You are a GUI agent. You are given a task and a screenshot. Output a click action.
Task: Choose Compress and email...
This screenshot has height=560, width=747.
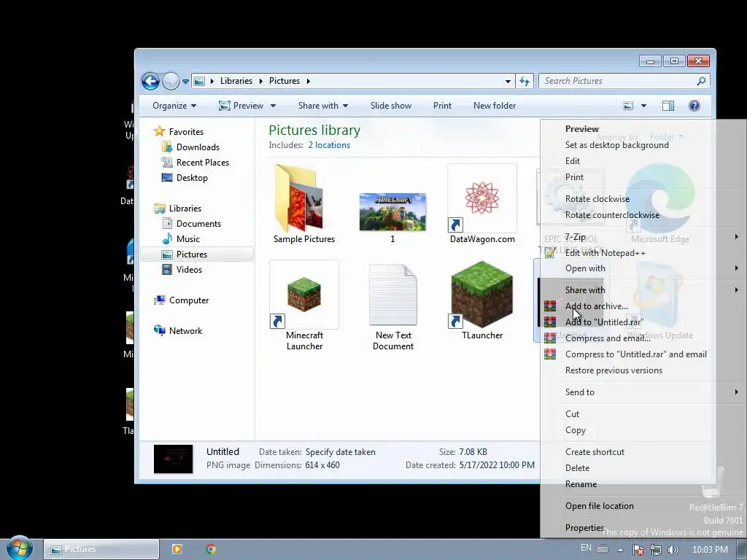(x=608, y=338)
